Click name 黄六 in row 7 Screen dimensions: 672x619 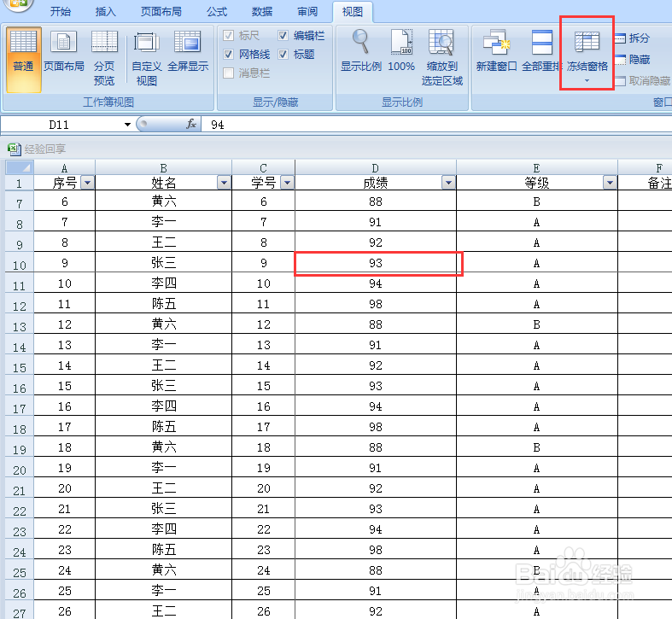[163, 201]
